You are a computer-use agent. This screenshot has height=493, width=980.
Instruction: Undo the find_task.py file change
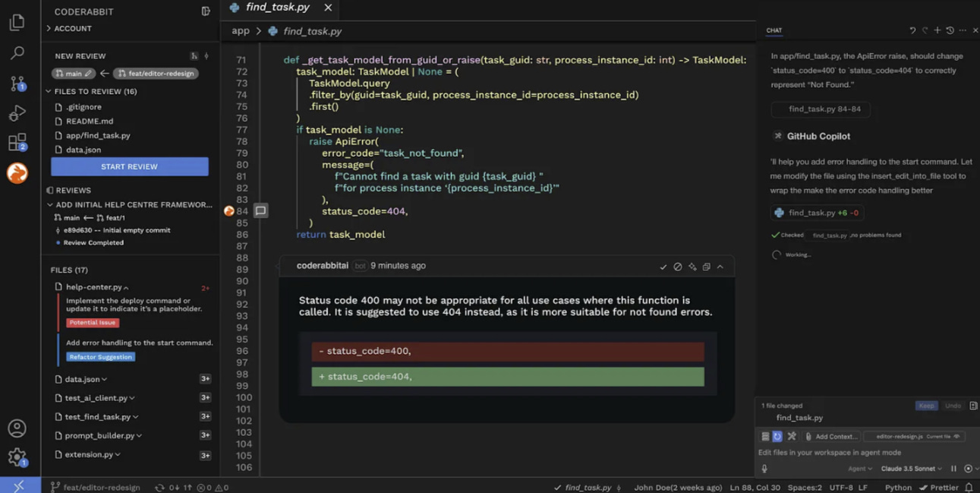coord(953,406)
